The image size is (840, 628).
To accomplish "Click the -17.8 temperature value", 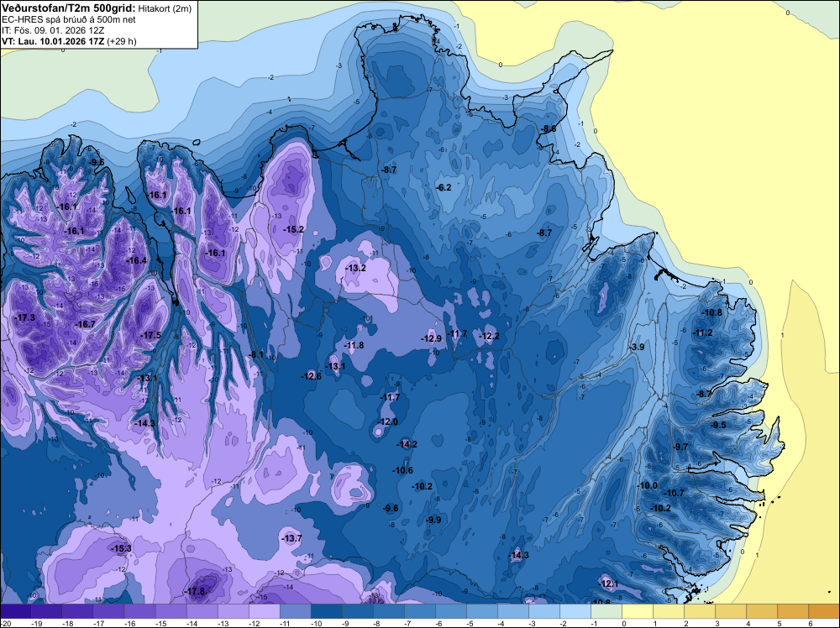I will coord(194,592).
